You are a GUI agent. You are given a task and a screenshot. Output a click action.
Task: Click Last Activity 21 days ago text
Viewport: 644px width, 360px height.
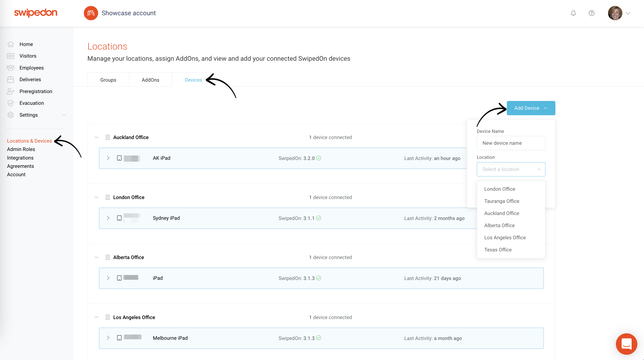[433, 278]
